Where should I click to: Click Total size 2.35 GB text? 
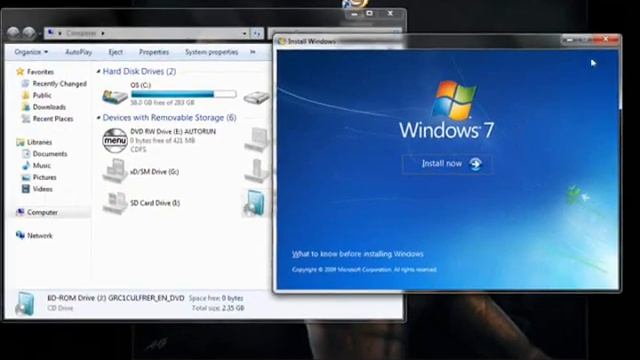[218, 308]
